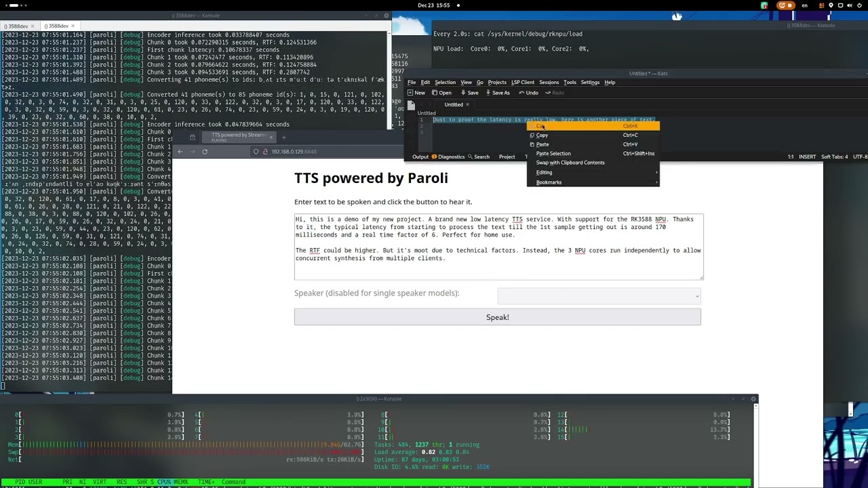Open Kate's Settings menu
Viewport: 868px width, 488px height.
590,83
